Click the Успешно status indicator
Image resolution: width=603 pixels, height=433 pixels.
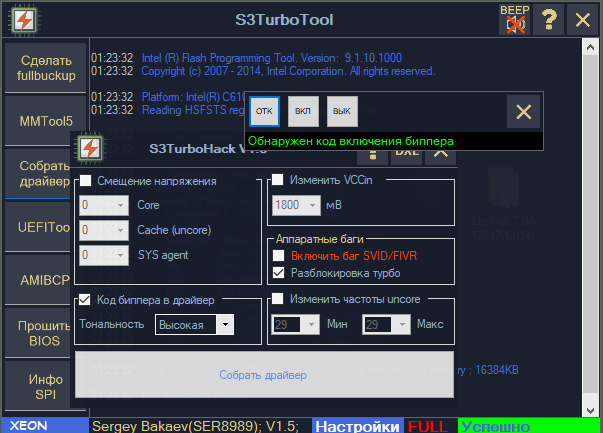[x=529, y=426]
